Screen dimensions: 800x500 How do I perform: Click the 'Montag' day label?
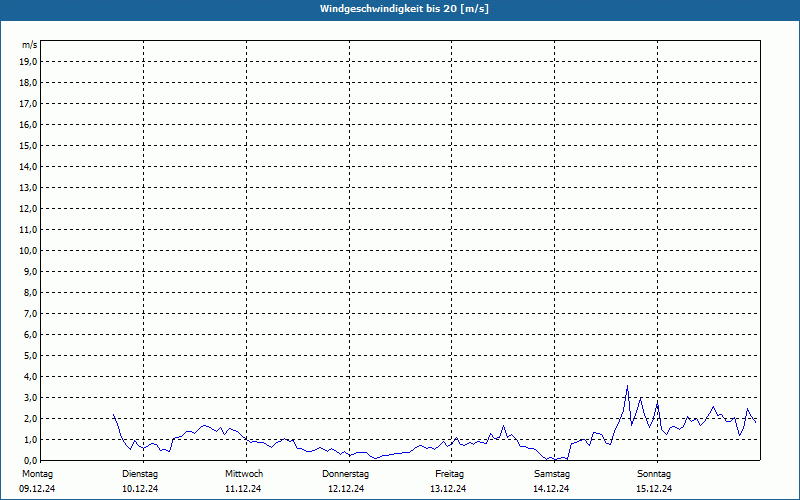pyautogui.click(x=37, y=474)
